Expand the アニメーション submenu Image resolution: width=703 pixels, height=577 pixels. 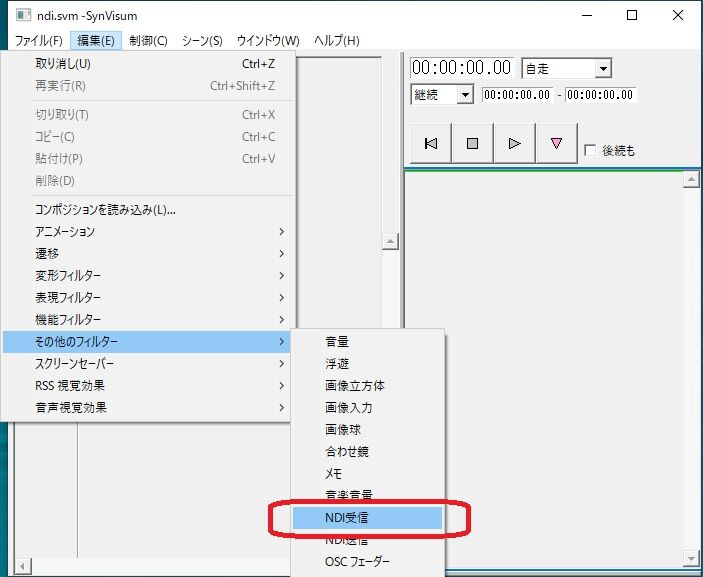pyautogui.click(x=148, y=231)
